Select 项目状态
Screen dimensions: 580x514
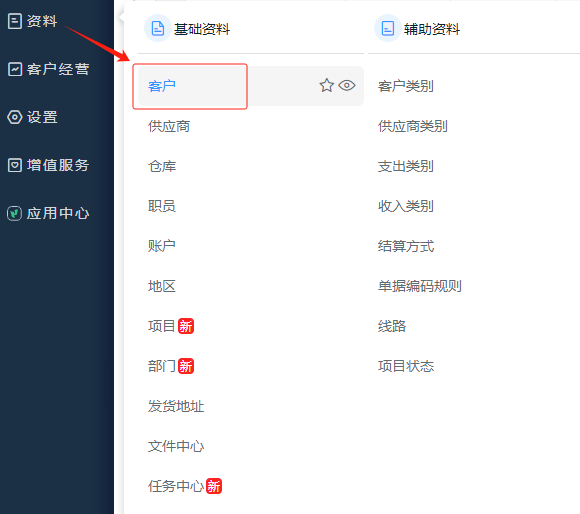pyautogui.click(x=406, y=366)
